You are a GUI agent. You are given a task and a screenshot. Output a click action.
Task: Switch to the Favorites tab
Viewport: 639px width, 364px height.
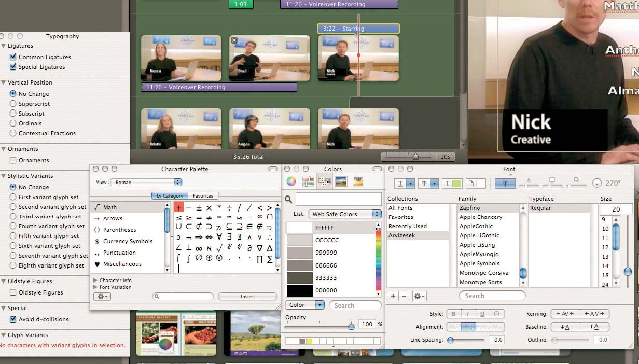[x=203, y=196]
